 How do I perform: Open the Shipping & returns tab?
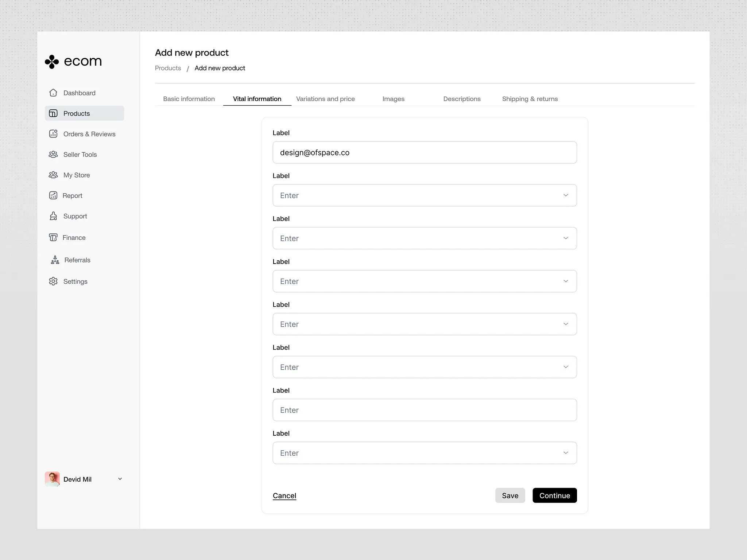pos(530,99)
